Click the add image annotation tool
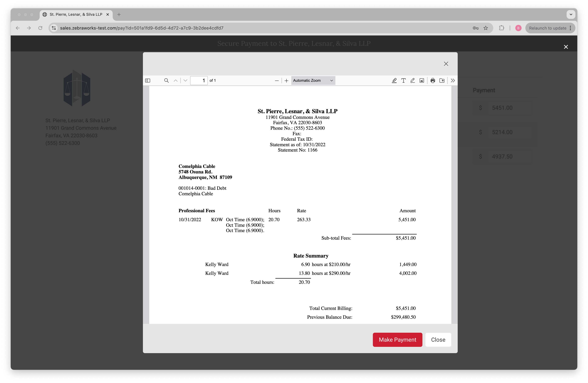This screenshot has height=383, width=588. click(421, 80)
